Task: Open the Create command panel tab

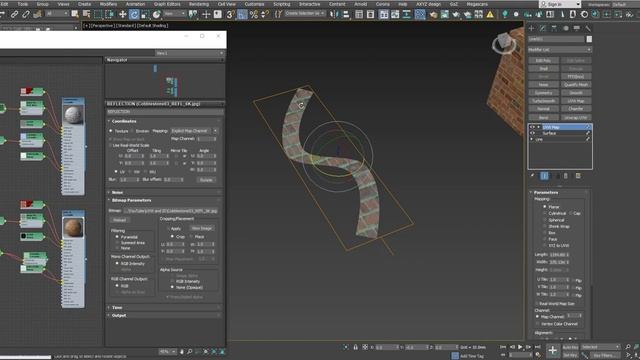Action: click(531, 28)
